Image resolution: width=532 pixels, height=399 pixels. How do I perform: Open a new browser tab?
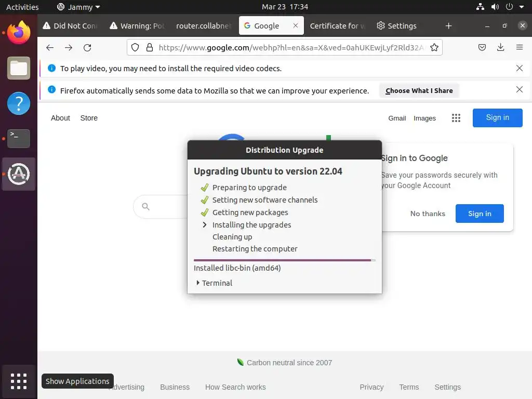(448, 26)
